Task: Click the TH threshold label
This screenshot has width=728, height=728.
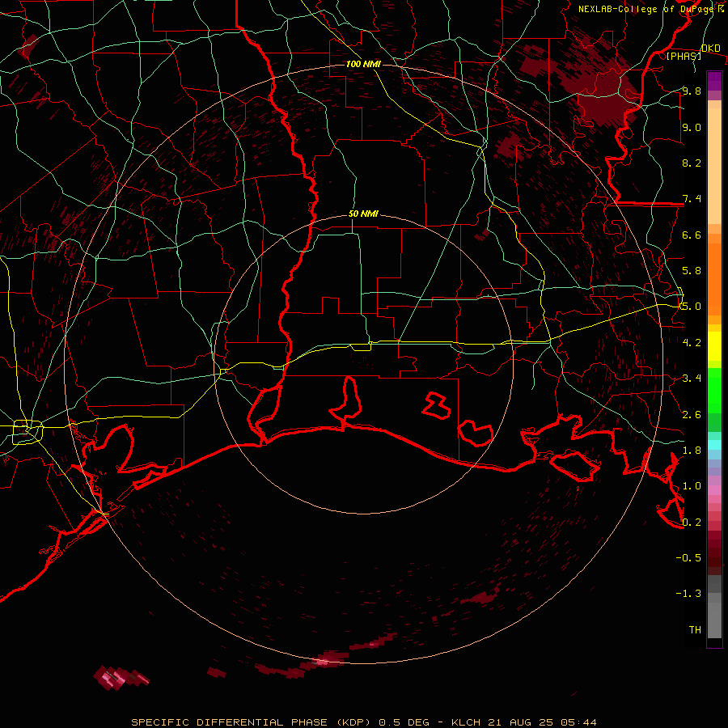Action: (695, 630)
